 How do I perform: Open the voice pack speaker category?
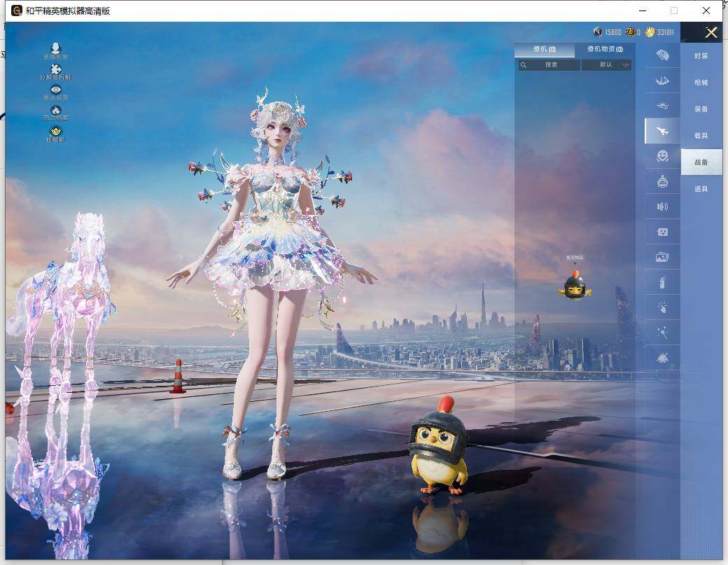[662, 207]
